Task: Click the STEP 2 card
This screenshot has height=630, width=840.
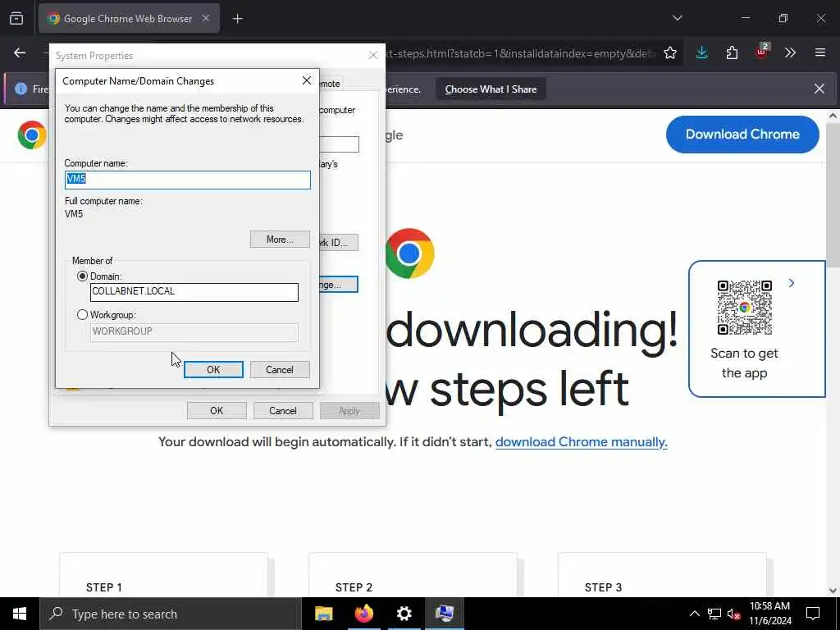Action: click(413, 575)
